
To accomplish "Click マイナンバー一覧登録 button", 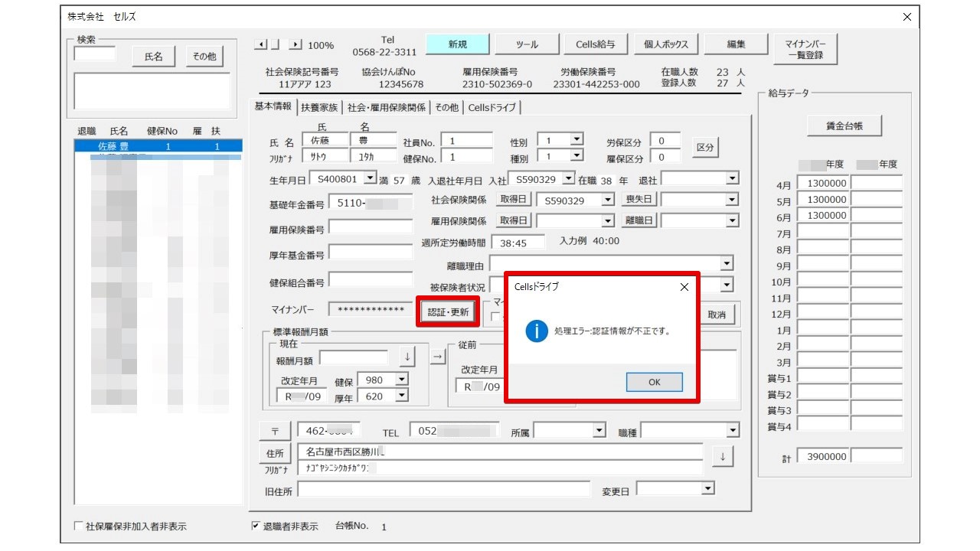I will pos(805,49).
